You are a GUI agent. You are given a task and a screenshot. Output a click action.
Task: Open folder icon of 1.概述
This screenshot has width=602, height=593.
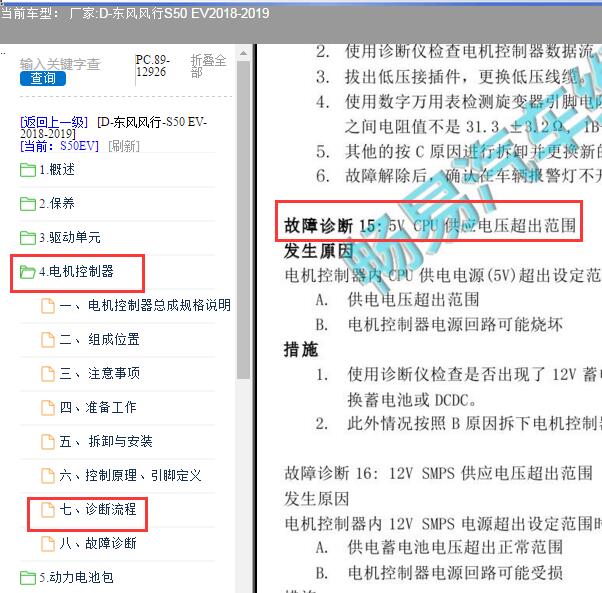point(28,170)
